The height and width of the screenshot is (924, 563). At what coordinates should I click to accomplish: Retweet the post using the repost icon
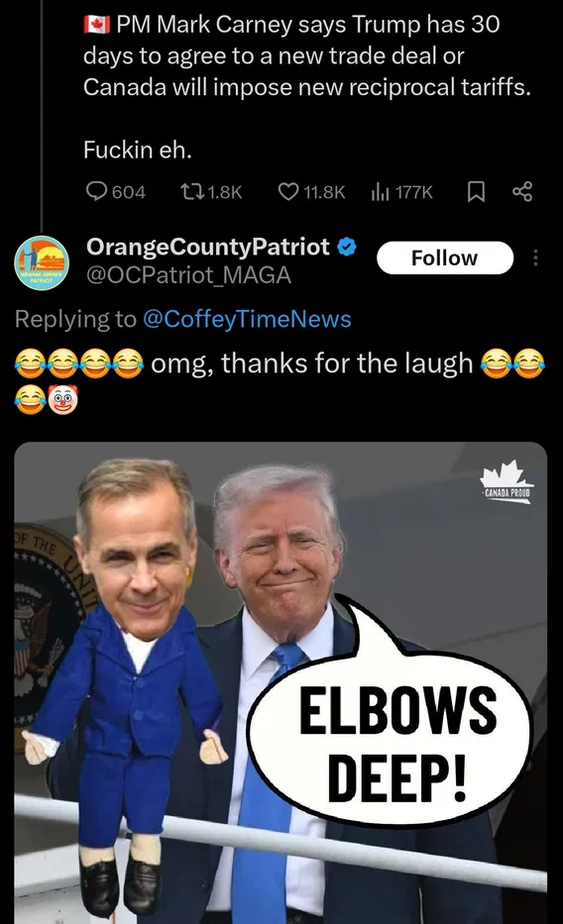pos(192,191)
